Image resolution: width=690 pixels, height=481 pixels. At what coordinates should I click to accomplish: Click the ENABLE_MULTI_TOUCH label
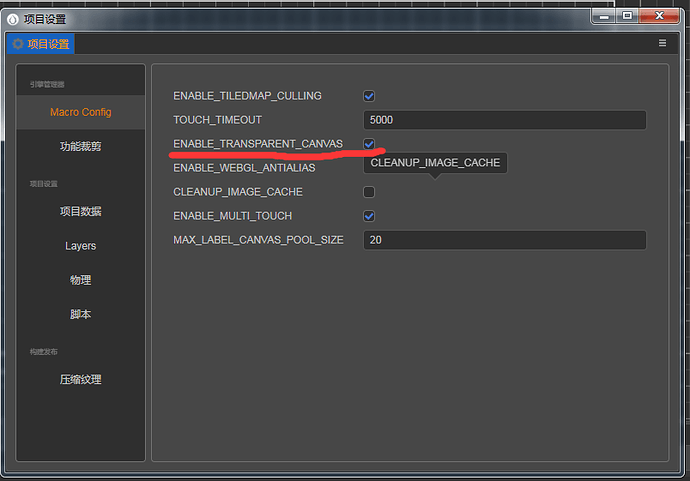232,216
